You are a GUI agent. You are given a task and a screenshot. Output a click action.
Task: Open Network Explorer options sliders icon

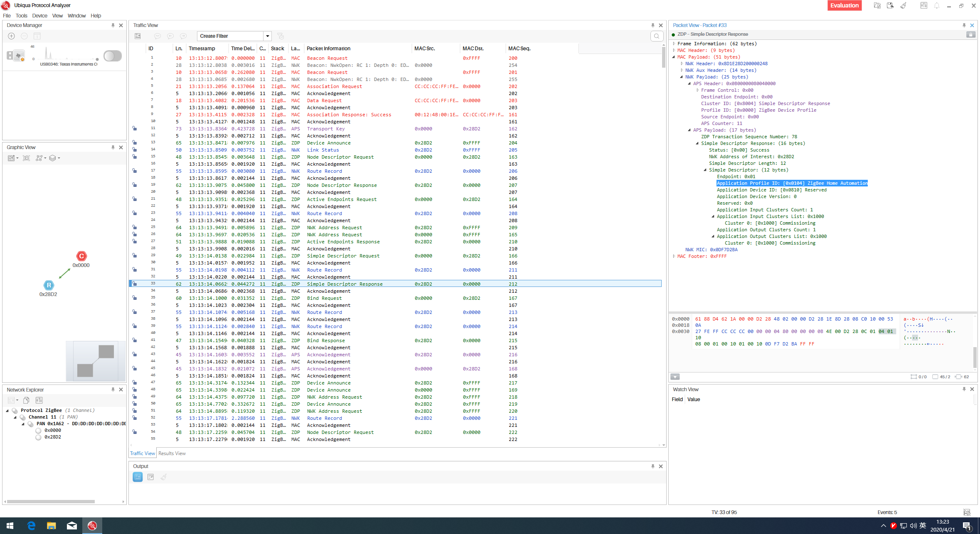pos(39,400)
